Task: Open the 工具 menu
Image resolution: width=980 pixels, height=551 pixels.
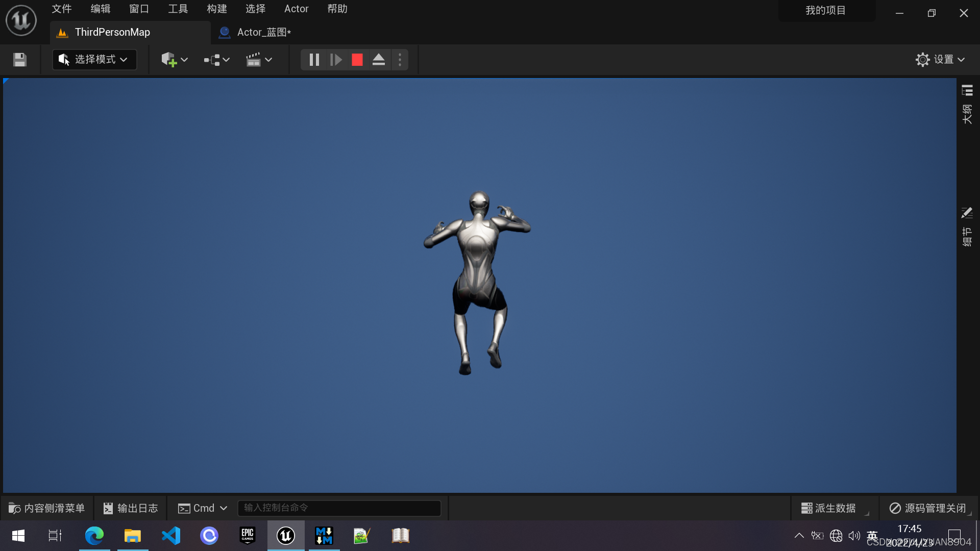Action: coord(178,9)
